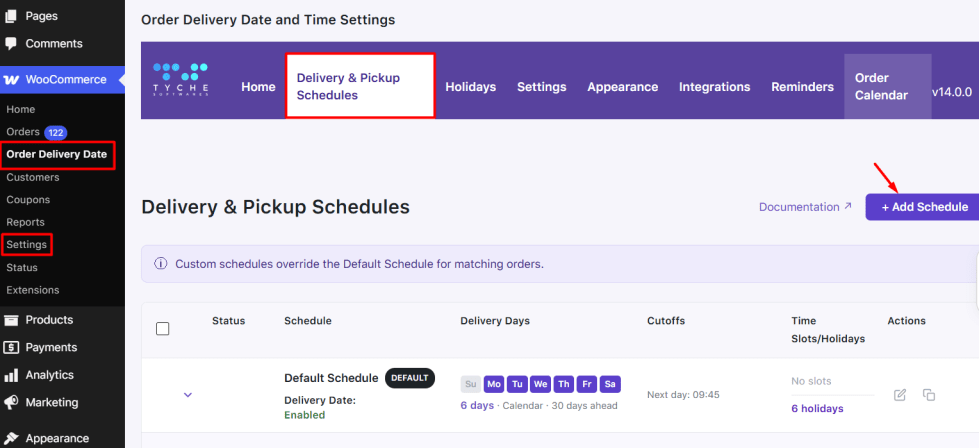Viewport: 979px width, 448px height.
Task: Toggle the Sa delivery day chip
Action: (x=610, y=384)
